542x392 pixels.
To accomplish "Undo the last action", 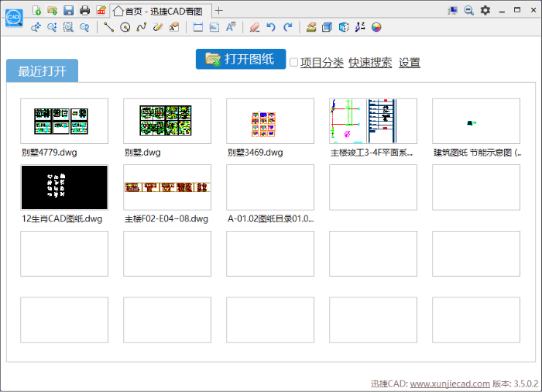I will (271, 27).
